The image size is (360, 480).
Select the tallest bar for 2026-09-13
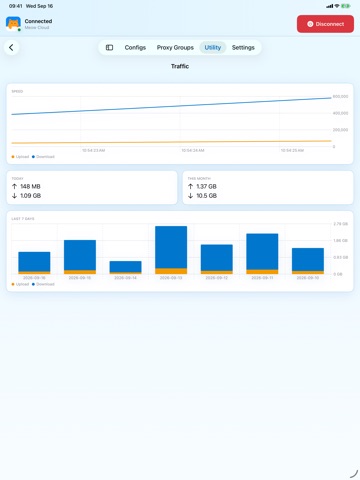(x=171, y=250)
